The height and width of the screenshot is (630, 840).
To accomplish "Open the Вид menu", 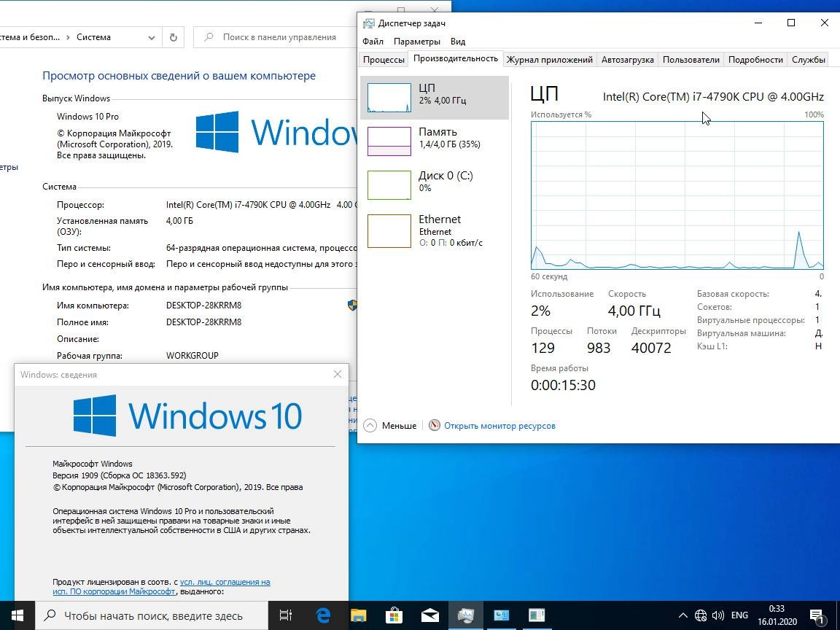I will 457,42.
